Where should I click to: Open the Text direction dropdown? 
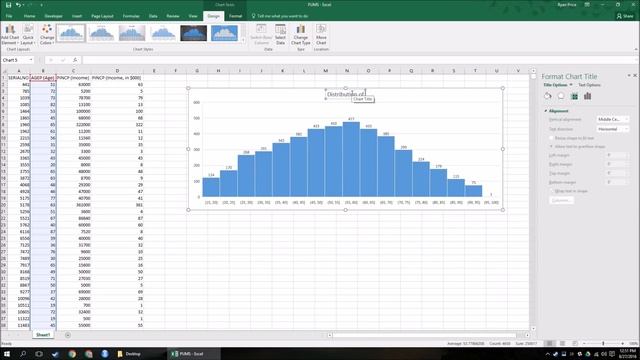613,129
